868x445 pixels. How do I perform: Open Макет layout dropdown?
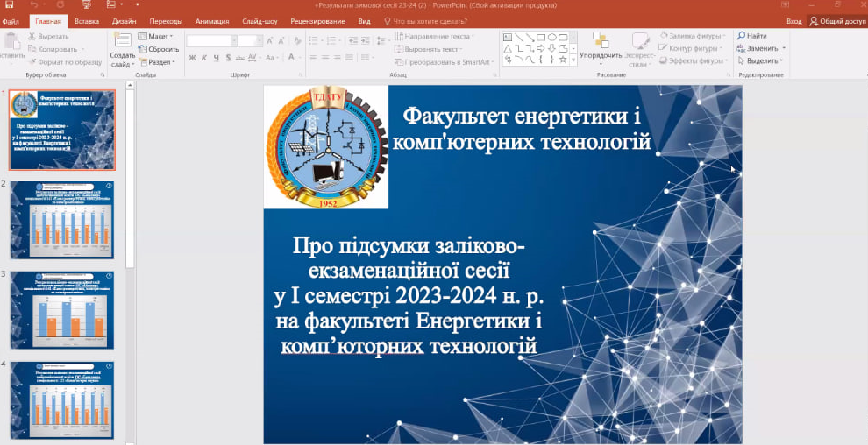155,37
